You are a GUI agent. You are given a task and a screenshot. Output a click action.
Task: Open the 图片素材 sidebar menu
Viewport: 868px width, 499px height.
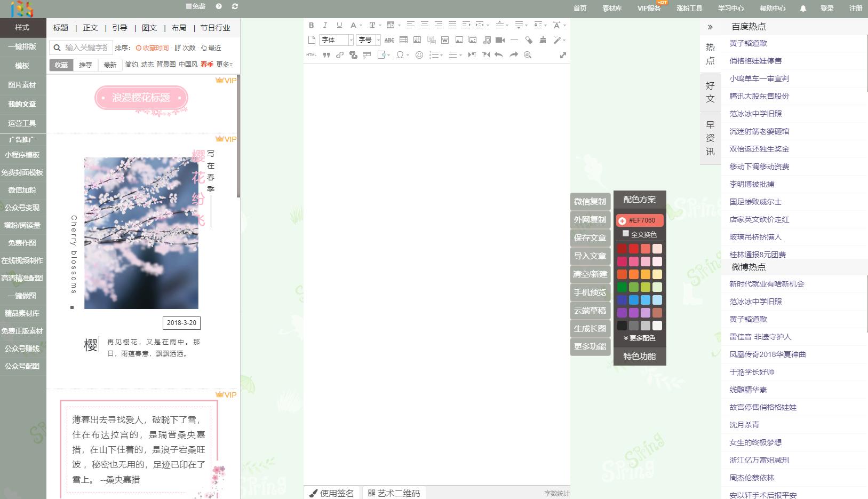[22, 85]
